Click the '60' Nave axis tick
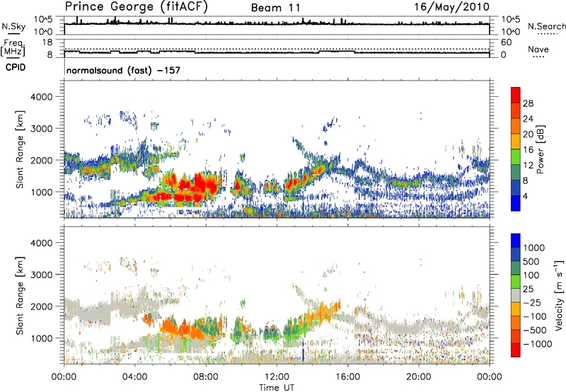Viewport: 566px width, 392px height. point(506,42)
